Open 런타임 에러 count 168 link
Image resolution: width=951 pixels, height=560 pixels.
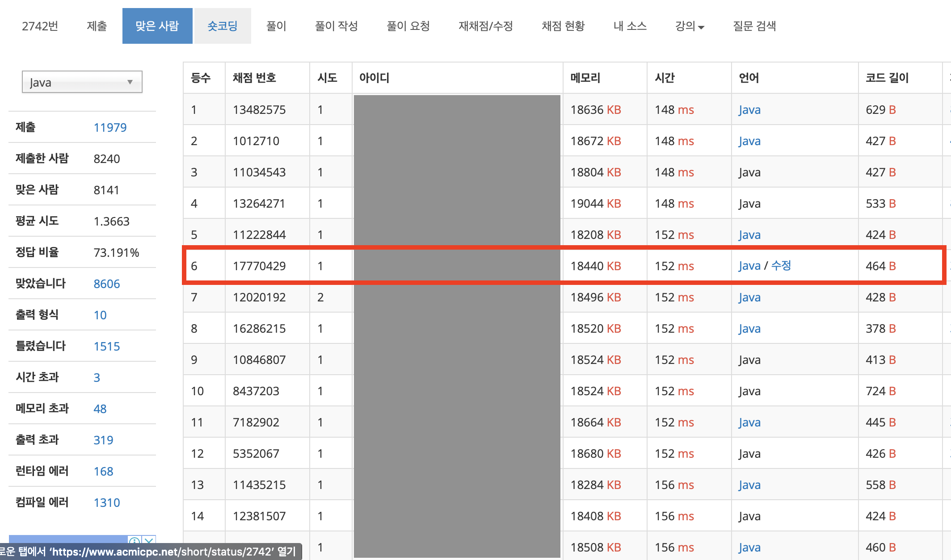click(x=103, y=472)
